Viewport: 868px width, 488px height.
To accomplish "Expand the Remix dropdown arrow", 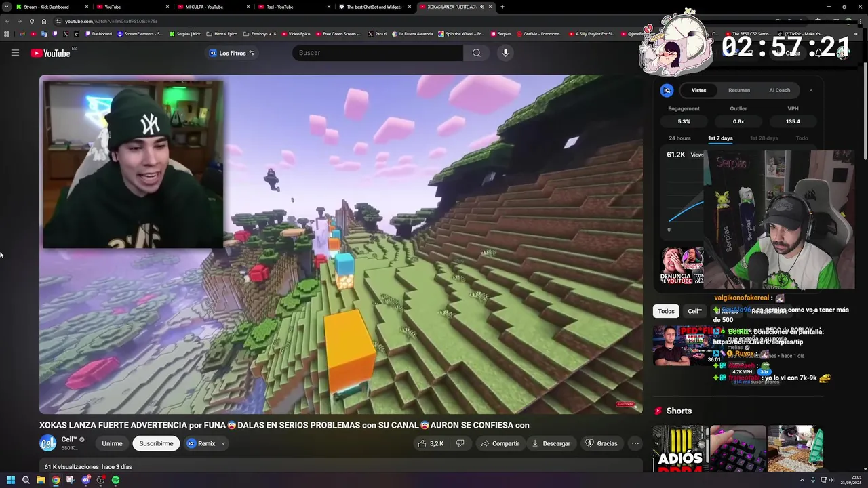I will point(223,443).
